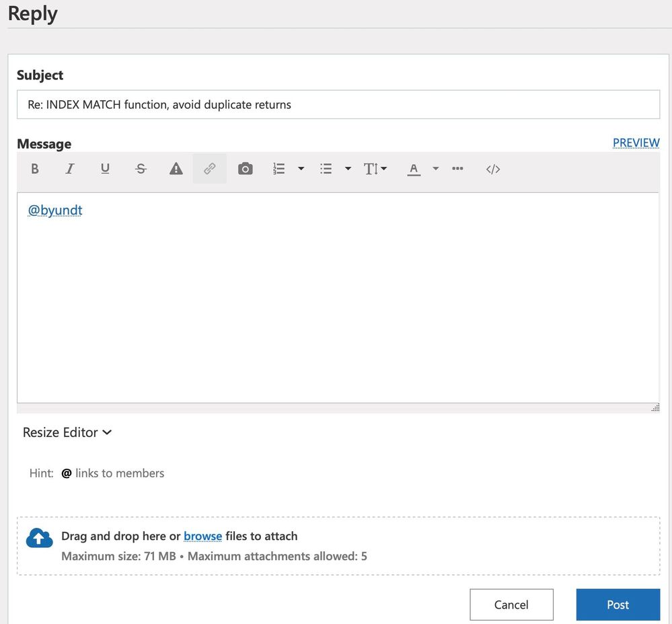Image resolution: width=672 pixels, height=624 pixels.
Task: Expand the Resize Editor menu
Action: click(x=67, y=432)
